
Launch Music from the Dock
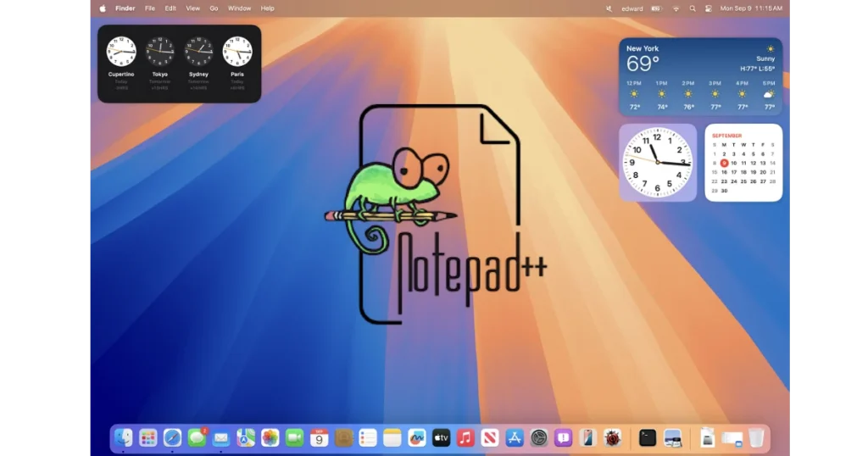(465, 438)
